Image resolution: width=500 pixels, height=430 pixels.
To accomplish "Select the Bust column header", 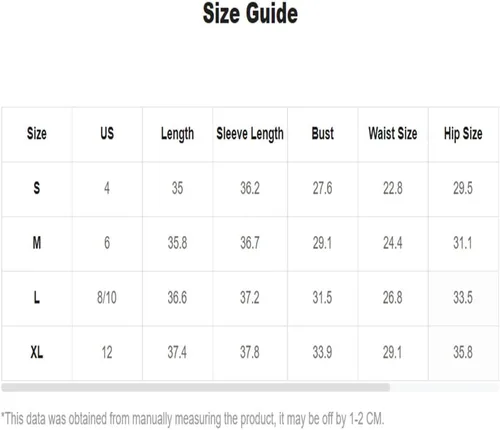I will tap(322, 133).
